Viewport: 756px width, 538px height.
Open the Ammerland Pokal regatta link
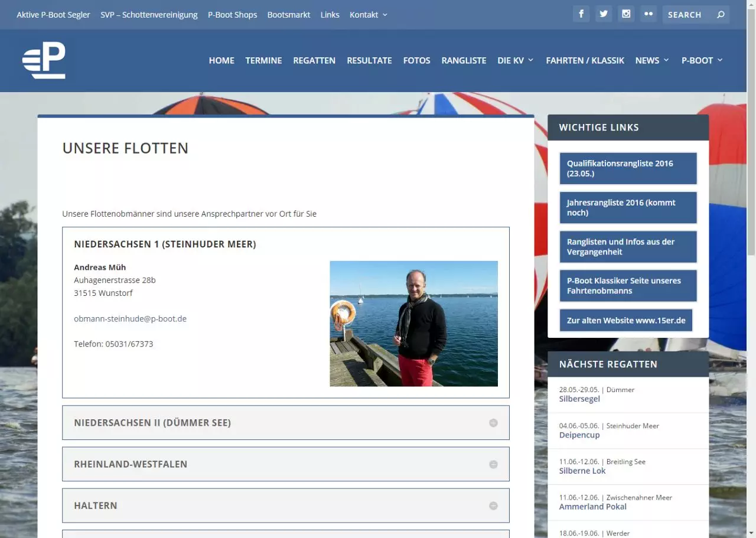(x=592, y=507)
